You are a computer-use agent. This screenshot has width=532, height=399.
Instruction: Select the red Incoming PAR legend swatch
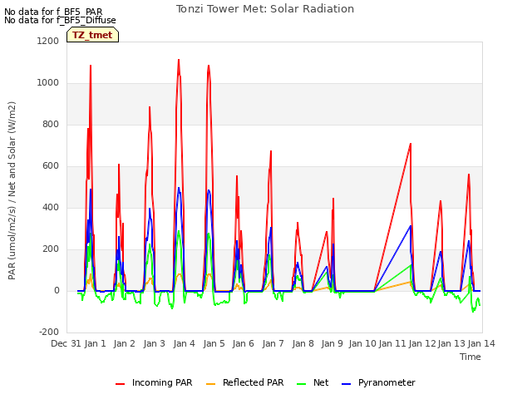120,384
